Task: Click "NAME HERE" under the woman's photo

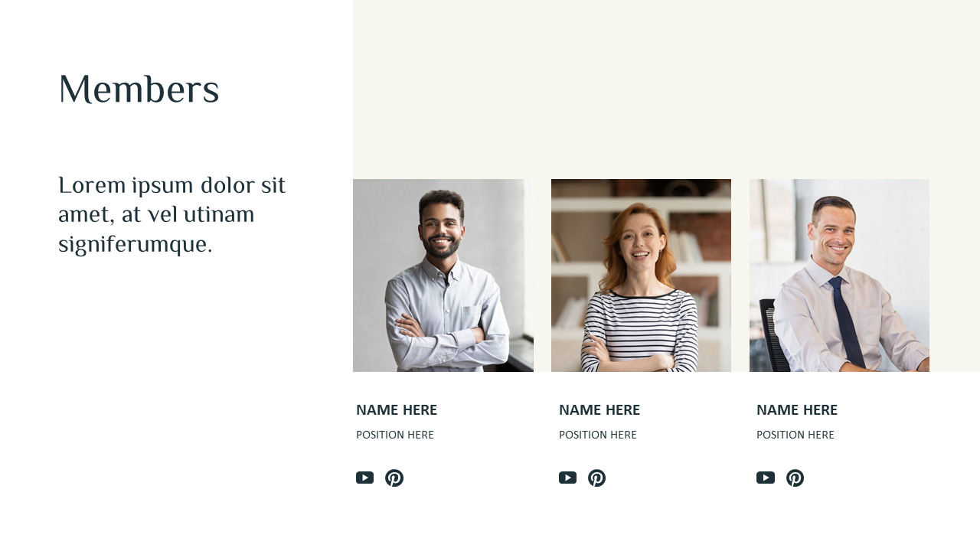Action: (599, 410)
